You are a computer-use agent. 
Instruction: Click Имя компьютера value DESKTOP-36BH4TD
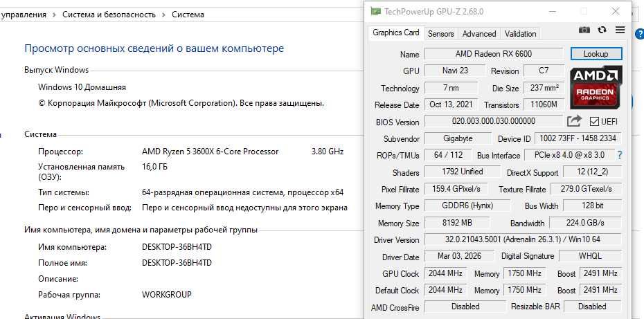coord(177,247)
